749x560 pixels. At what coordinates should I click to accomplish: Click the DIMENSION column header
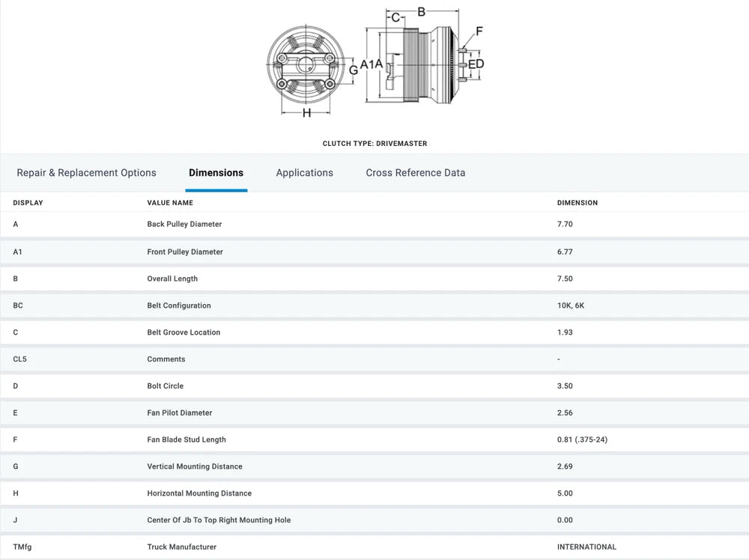point(577,203)
